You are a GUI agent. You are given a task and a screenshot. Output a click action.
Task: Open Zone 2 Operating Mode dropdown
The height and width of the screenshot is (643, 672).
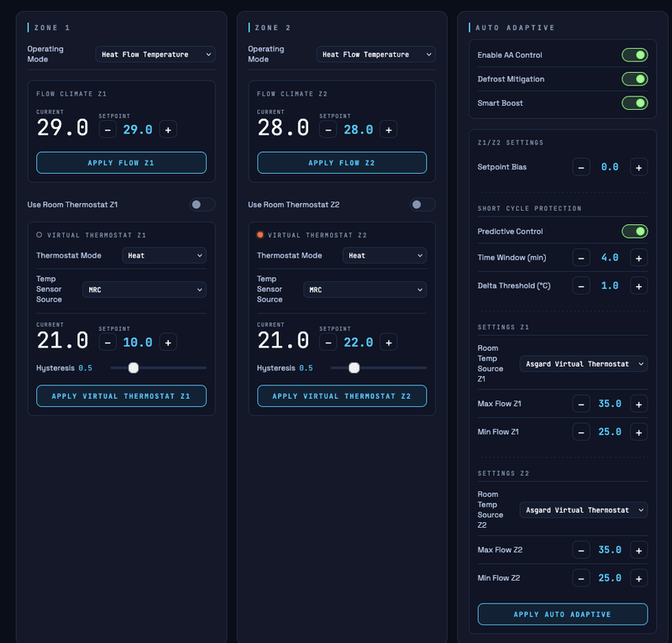tap(375, 55)
